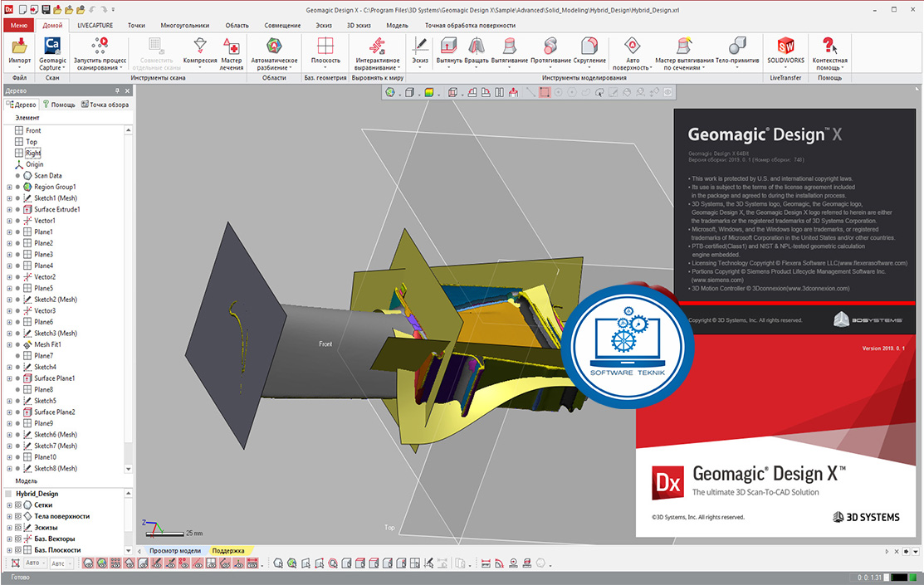The width and height of the screenshot is (924, 585).
Task: Toggle visibility of Scan Data
Action: click(x=17, y=176)
